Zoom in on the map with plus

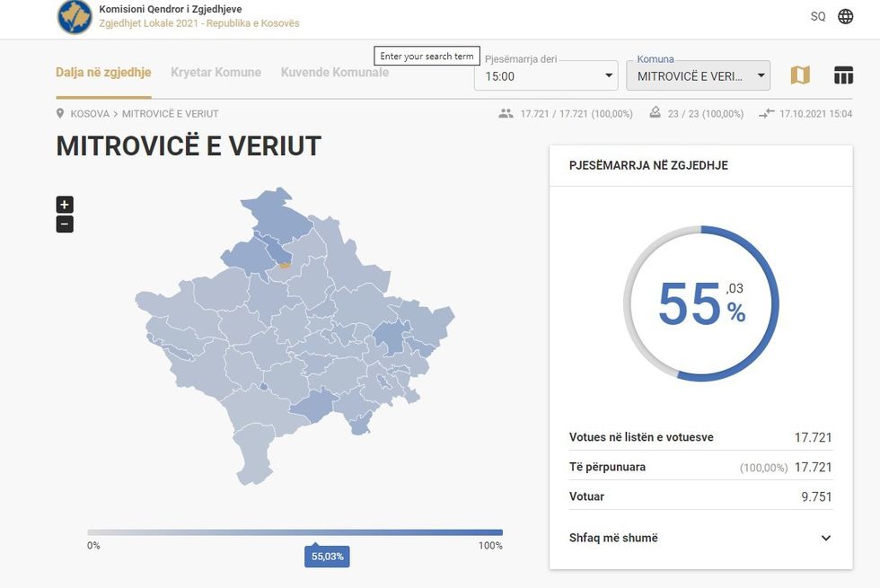click(64, 204)
